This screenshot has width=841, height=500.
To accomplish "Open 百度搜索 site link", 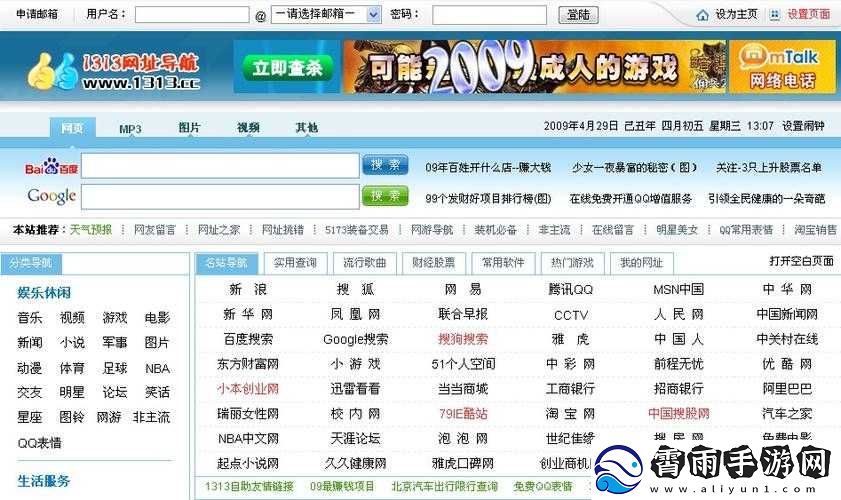I will (248, 340).
